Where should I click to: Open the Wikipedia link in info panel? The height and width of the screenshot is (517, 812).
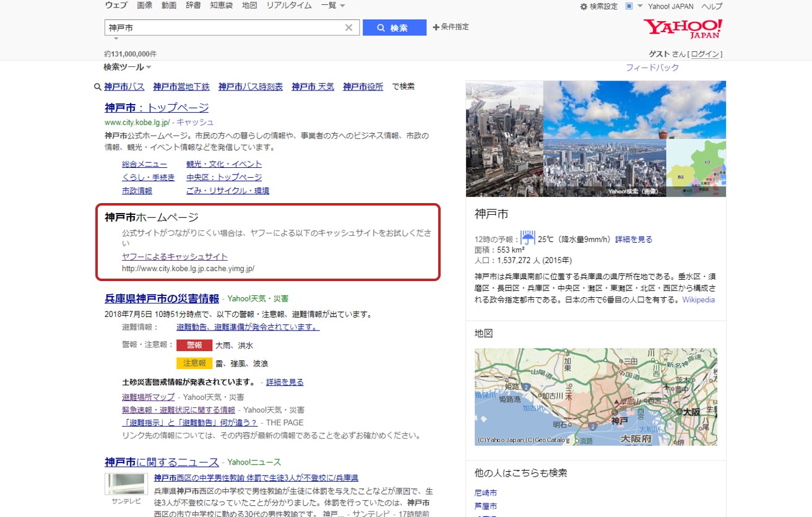pos(699,300)
